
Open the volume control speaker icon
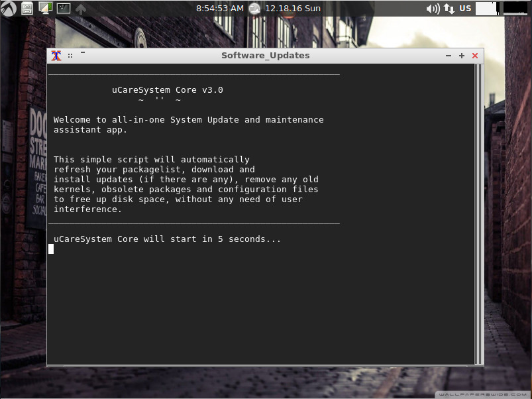coord(433,9)
